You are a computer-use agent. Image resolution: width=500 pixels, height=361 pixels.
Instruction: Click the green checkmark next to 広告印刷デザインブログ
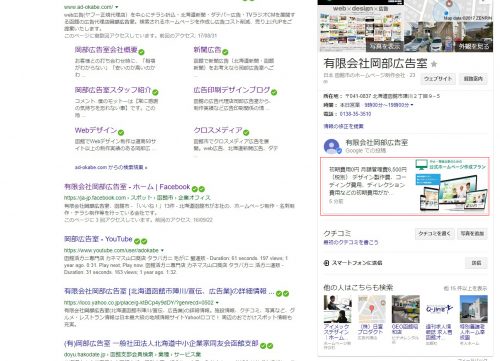[x=274, y=92]
